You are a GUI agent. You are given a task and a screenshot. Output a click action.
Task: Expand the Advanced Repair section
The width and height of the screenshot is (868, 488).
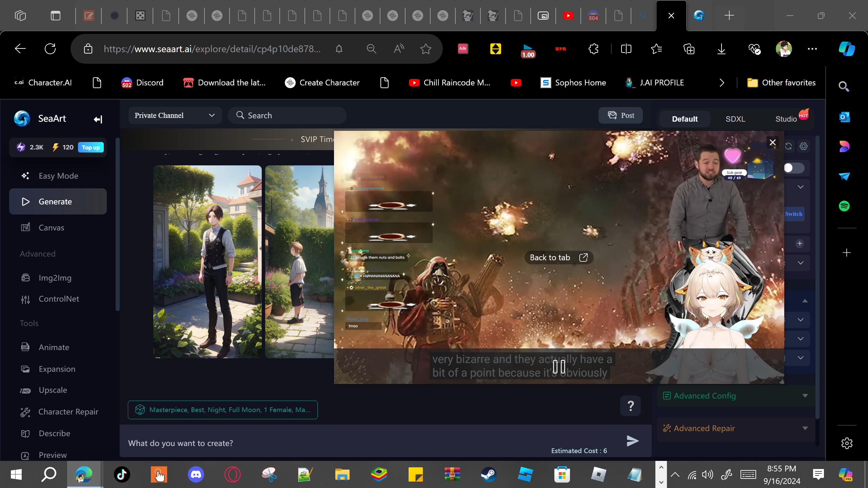tap(735, 428)
